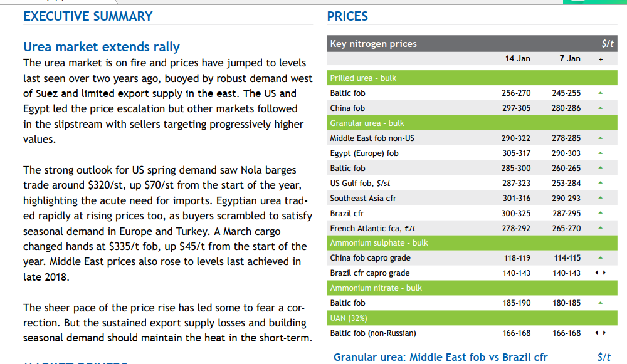Click the Granular urea - bulk section header
The height and width of the screenshot is (364, 627).
click(472, 123)
